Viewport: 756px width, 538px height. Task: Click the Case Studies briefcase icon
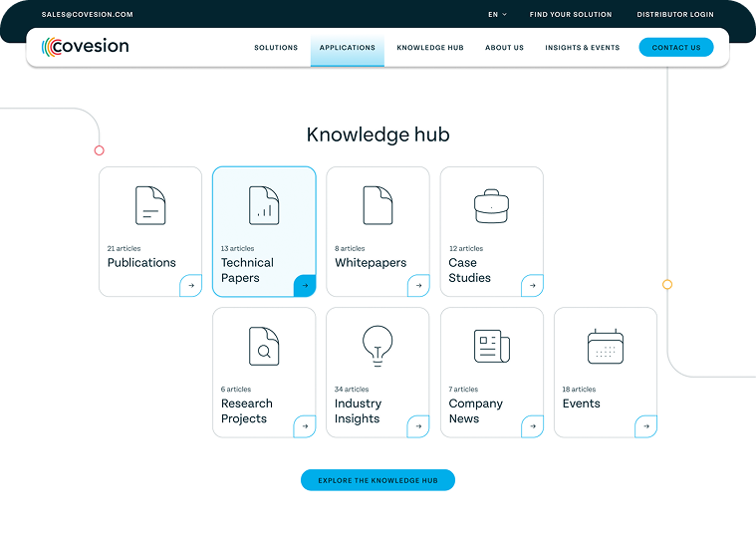[491, 206]
